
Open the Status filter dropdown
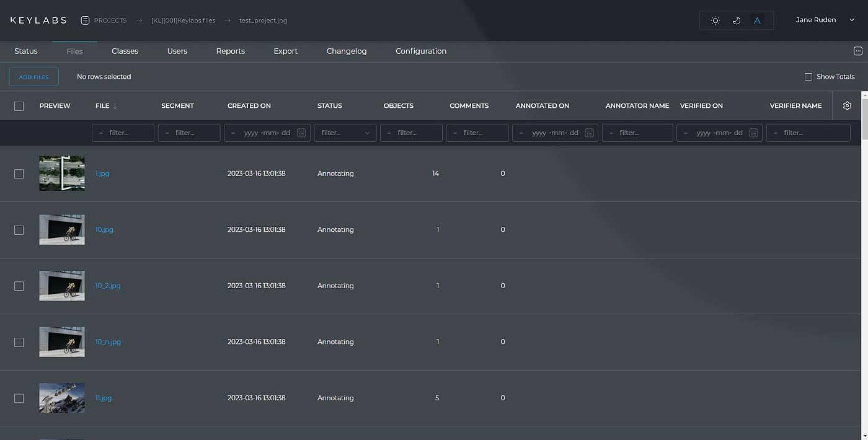point(345,133)
